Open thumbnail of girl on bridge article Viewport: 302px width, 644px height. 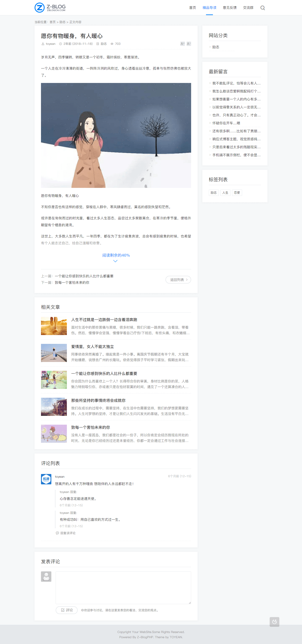54,353
